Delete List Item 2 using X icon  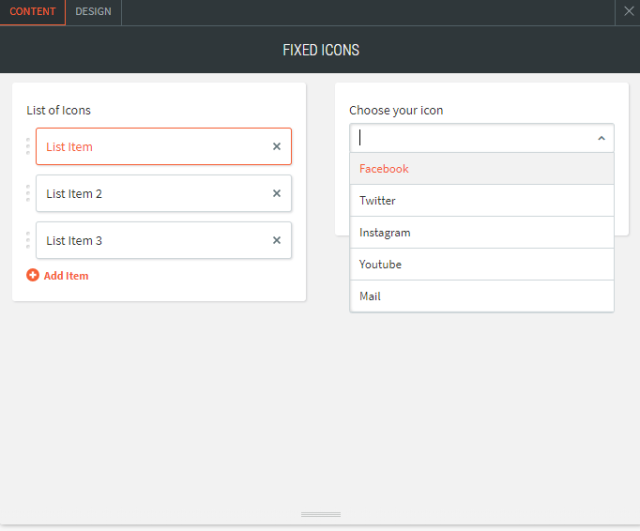tap(277, 193)
